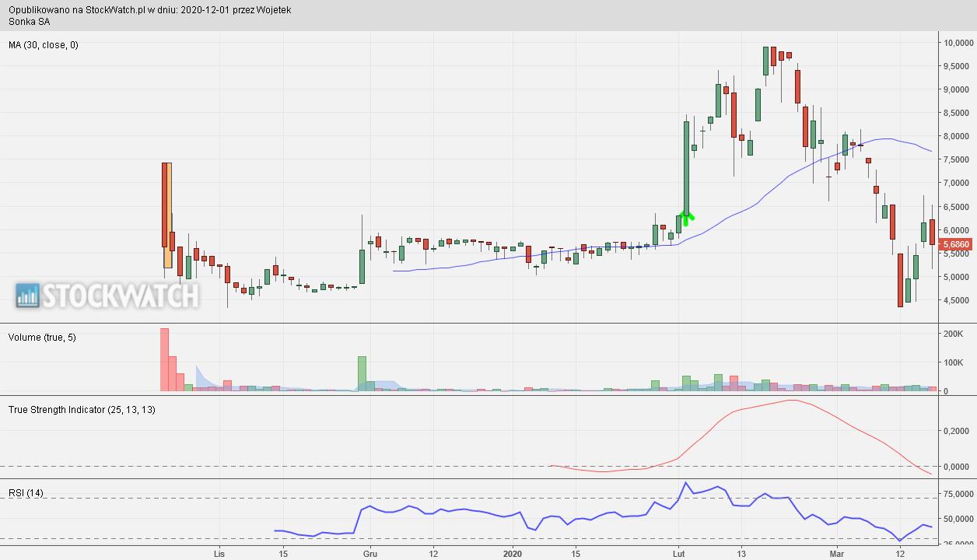Click the 8,5000 price axis label
Image resolution: width=977 pixels, height=560 pixels.
pyautogui.click(x=958, y=113)
